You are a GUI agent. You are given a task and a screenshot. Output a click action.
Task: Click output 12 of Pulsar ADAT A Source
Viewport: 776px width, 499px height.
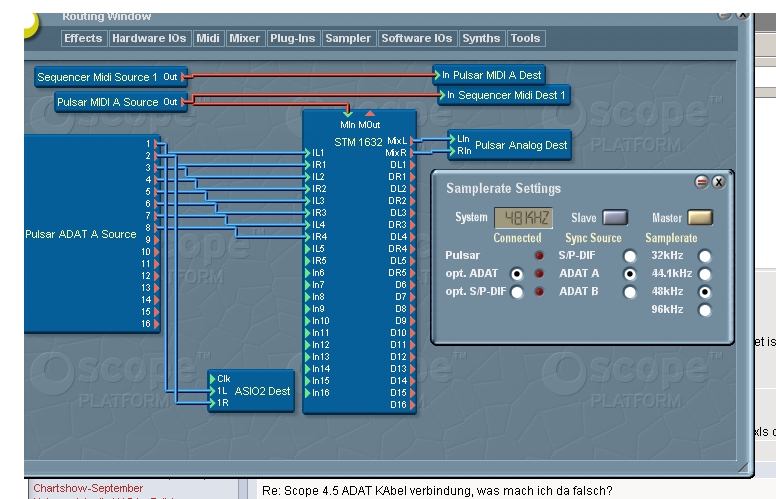(x=156, y=276)
